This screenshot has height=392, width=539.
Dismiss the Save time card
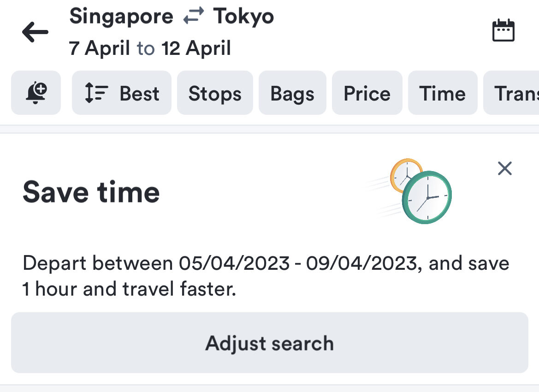click(x=505, y=168)
